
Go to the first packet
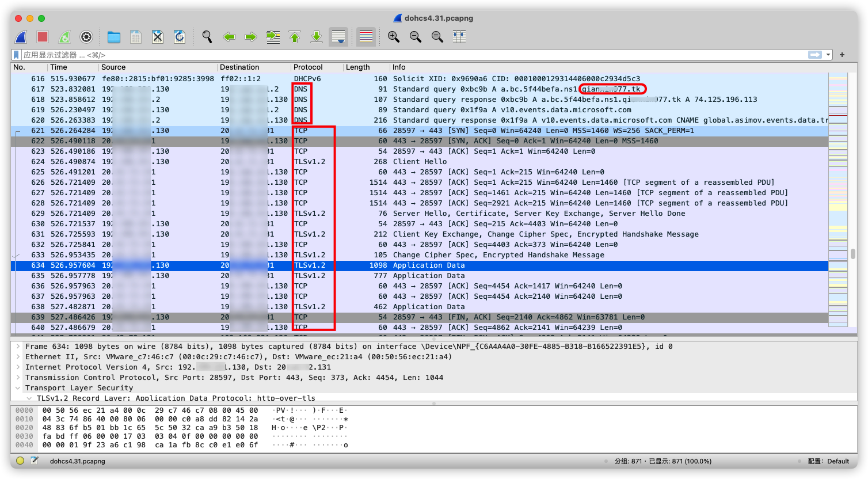point(294,36)
